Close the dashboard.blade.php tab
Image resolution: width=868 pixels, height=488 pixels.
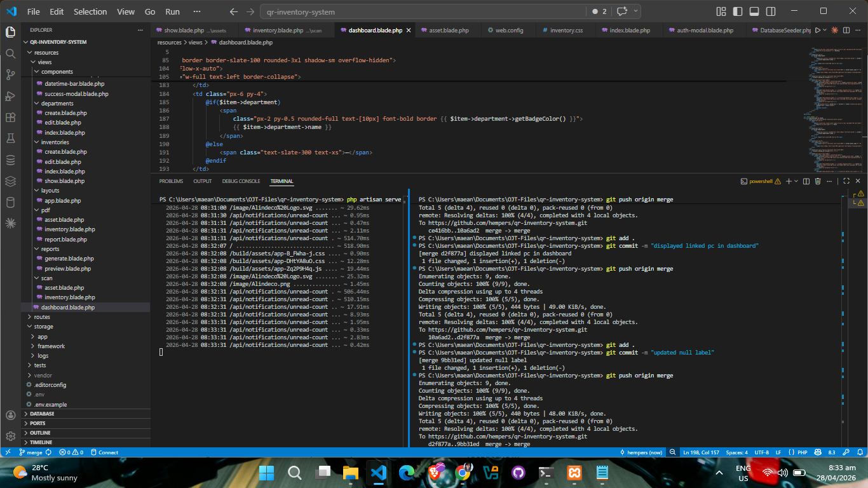(x=408, y=30)
